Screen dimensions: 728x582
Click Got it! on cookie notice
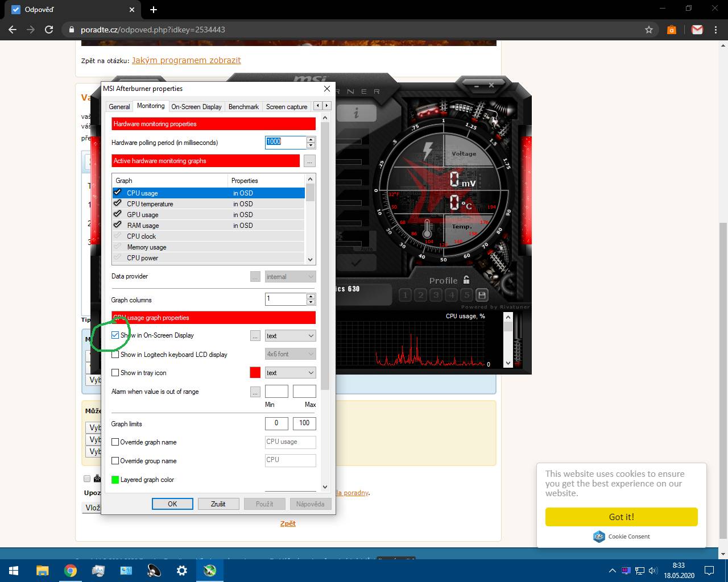pos(621,517)
